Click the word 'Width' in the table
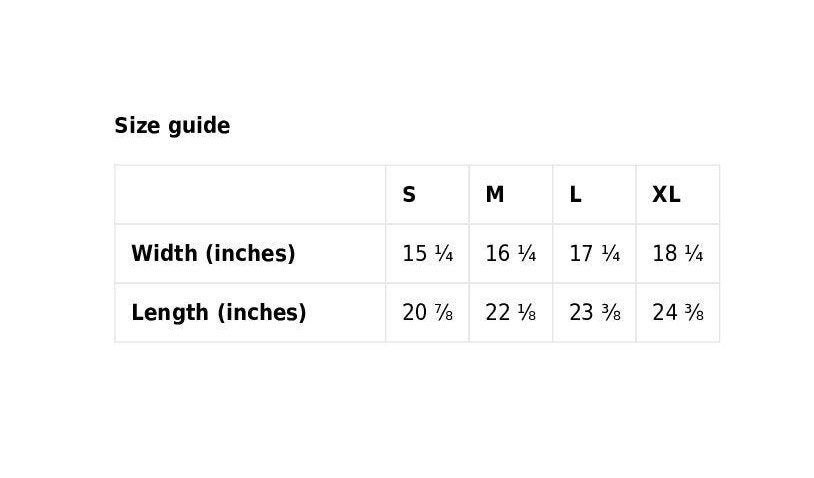 164,254
